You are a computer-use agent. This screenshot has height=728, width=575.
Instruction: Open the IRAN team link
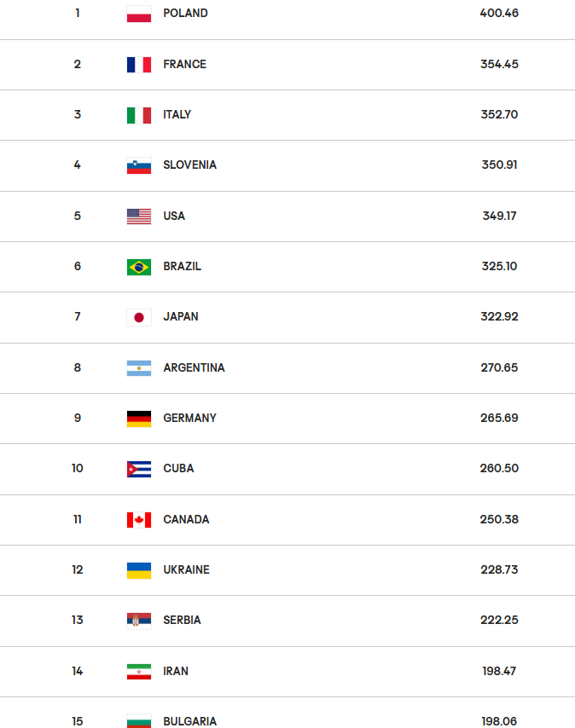point(176,672)
